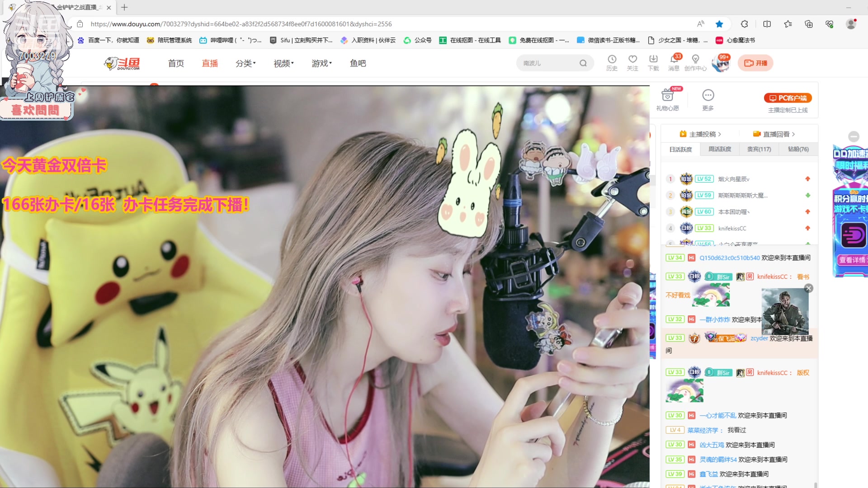The image size is (868, 488).
Task: Click the 礼物心愿 gift wish icon
Action: [x=667, y=99]
